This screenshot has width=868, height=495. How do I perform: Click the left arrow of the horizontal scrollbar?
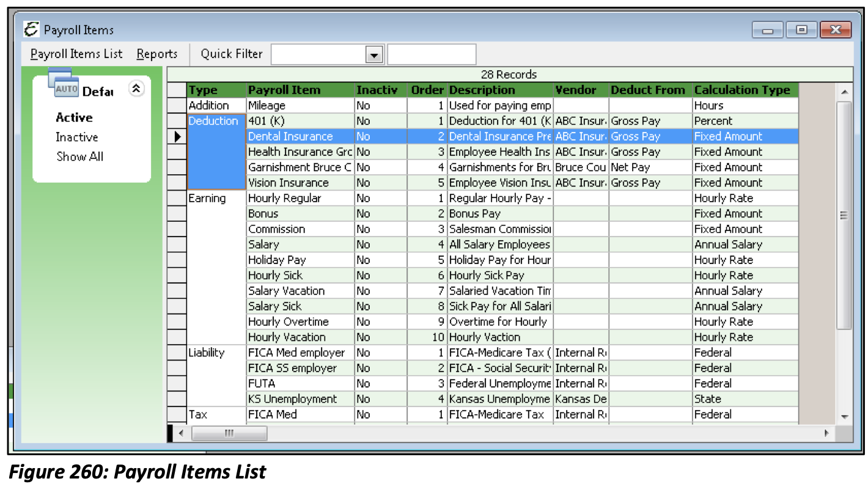click(x=180, y=433)
